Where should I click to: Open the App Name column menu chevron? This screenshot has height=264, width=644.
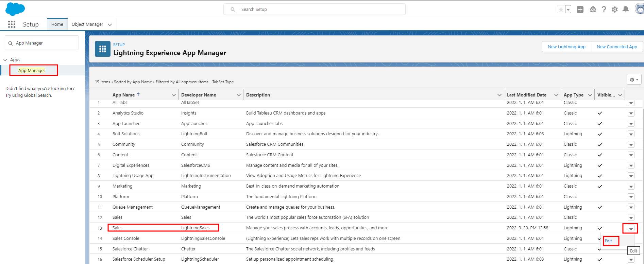[173, 95]
